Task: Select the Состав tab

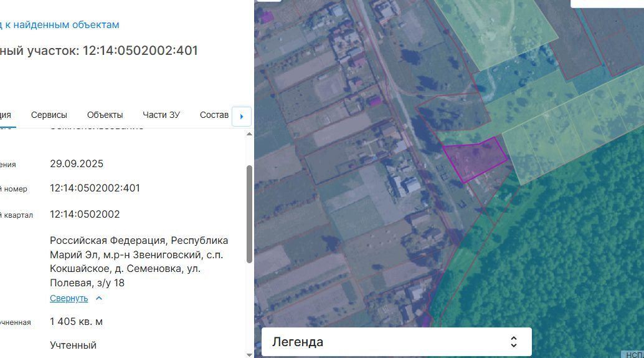Action: click(214, 115)
